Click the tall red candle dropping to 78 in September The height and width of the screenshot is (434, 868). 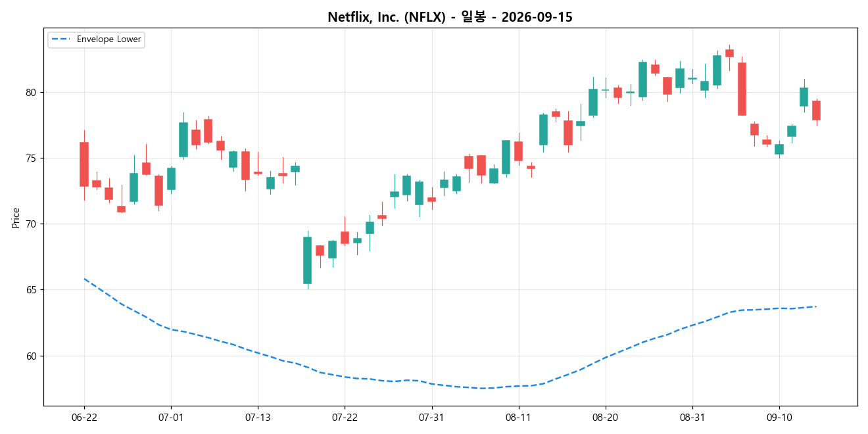742,89
